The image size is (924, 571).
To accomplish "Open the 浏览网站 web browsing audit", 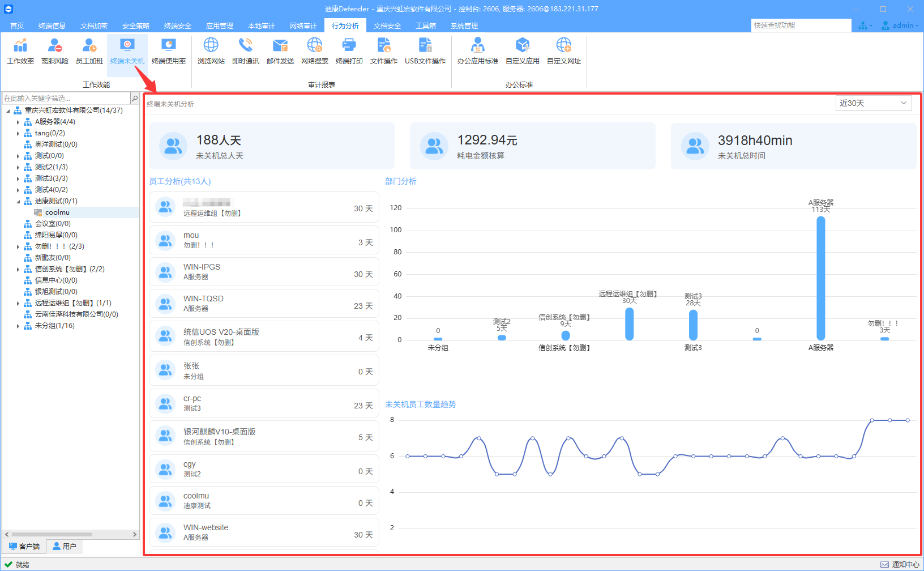I will (x=211, y=51).
